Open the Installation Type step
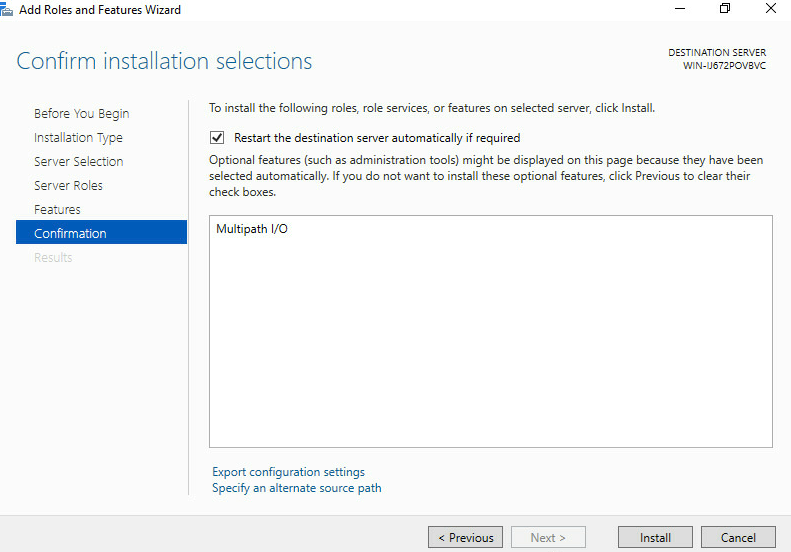This screenshot has height=552, width=791. point(78,137)
